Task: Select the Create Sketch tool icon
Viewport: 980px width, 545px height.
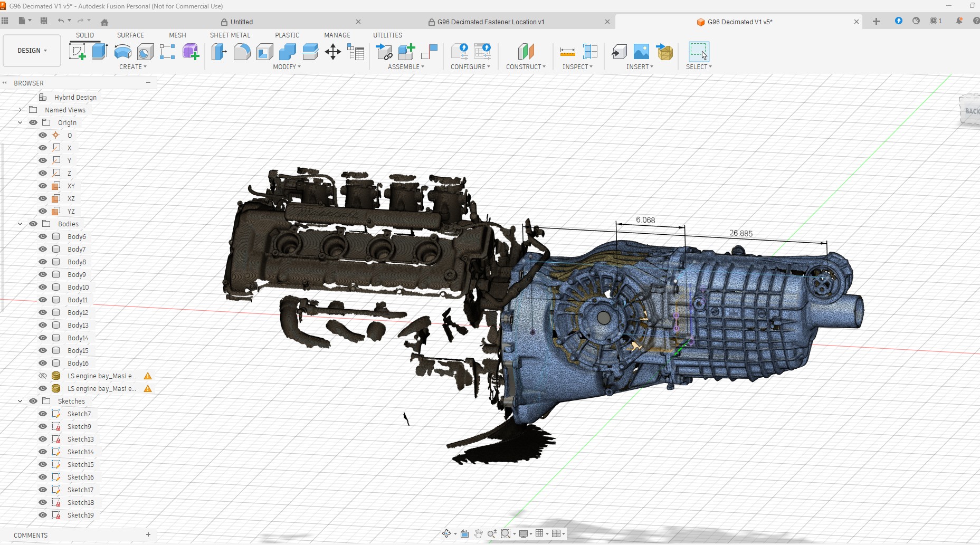Action: [78, 52]
